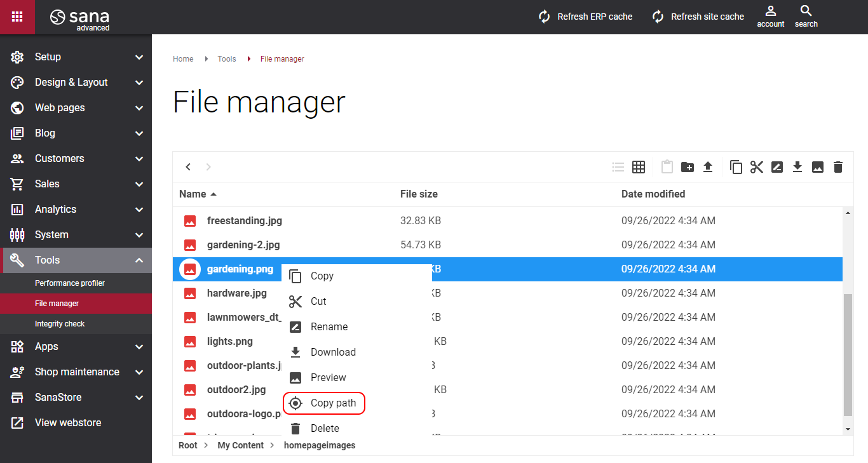Navigate back in file manager
The height and width of the screenshot is (463, 868).
(188, 167)
